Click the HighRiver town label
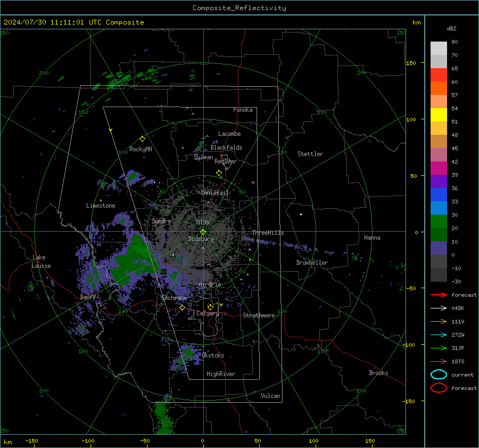 pos(221,374)
